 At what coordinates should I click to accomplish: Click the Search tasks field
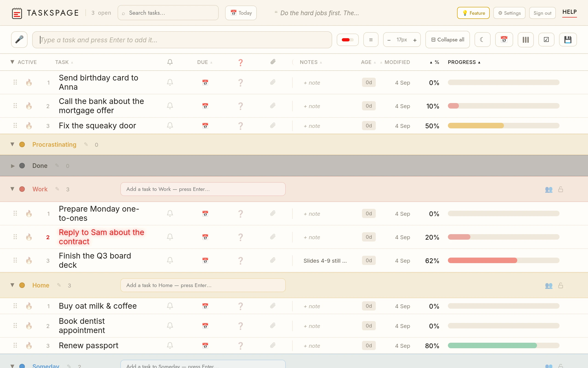(x=168, y=13)
